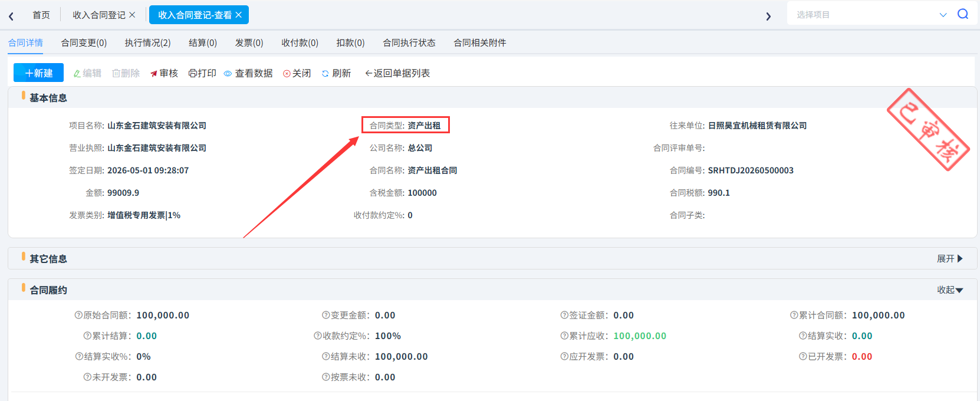Screen dimensions: 980x401
Task: Click 审核 in the toolbar
Action: (x=164, y=73)
